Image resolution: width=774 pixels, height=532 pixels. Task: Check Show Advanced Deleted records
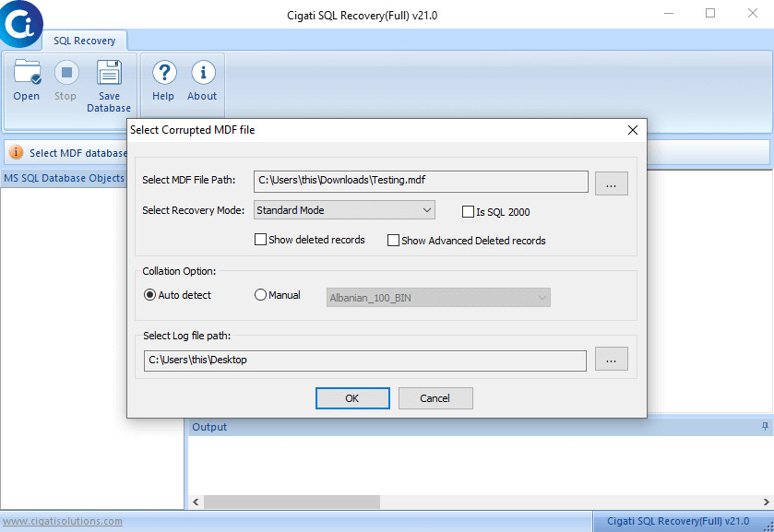pos(393,241)
